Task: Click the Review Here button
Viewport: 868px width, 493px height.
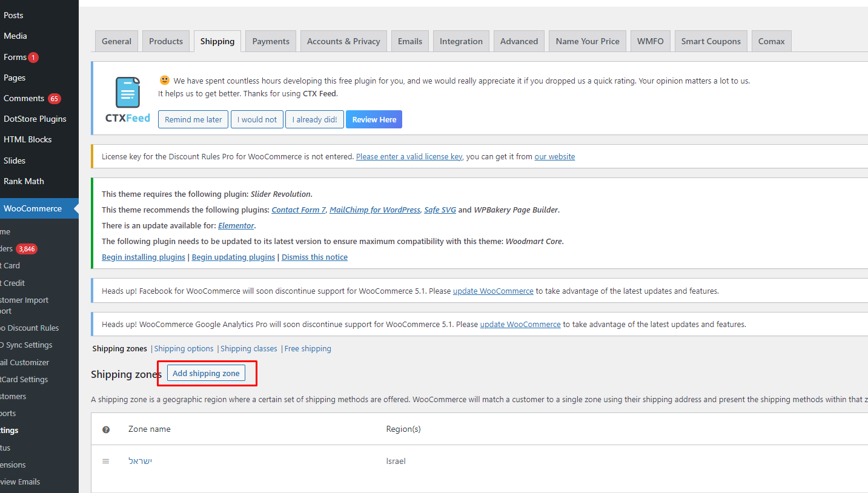Action: pos(374,119)
